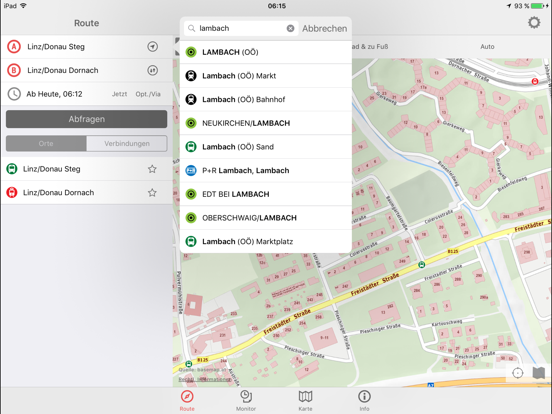Select Auto transport mode tab
Viewport: 552px width, 414px height.
(487, 46)
